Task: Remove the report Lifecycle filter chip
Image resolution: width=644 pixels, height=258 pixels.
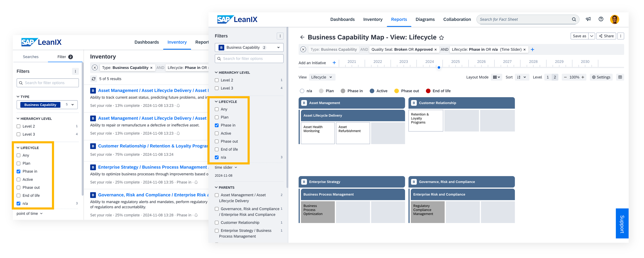Action: point(524,50)
